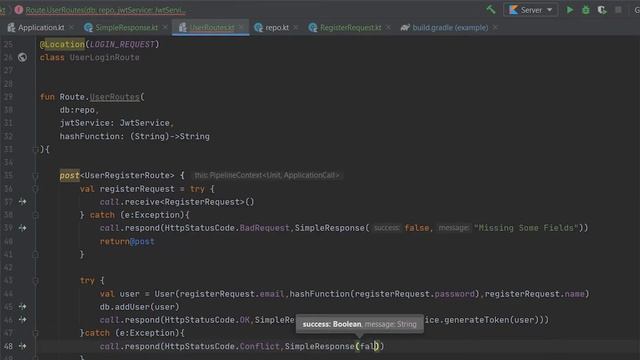Open the RegisterRequest.kt tab
640x360 pixels.
(x=351, y=27)
